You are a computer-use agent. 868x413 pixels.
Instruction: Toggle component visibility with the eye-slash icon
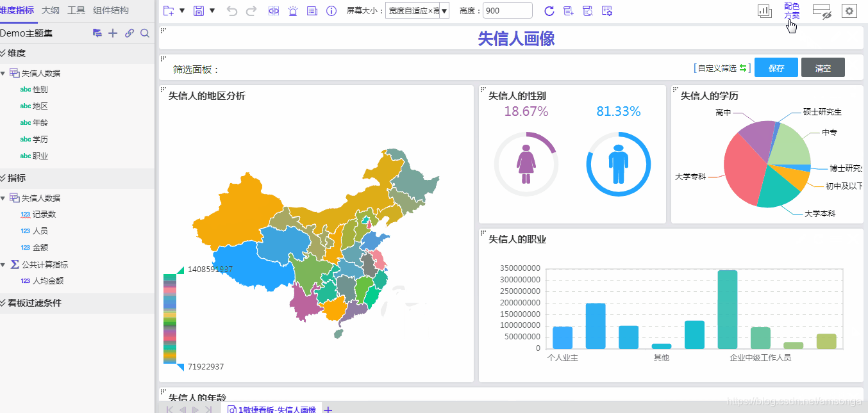pyautogui.click(x=822, y=11)
